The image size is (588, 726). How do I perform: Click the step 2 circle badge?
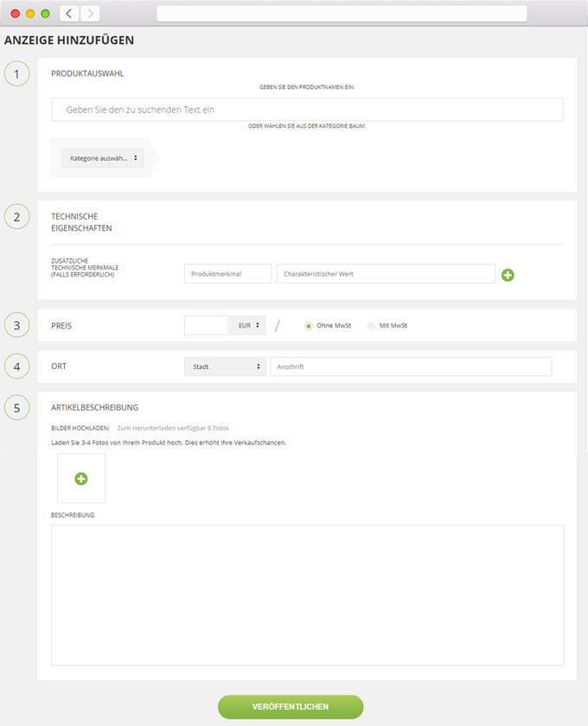pyautogui.click(x=16, y=216)
